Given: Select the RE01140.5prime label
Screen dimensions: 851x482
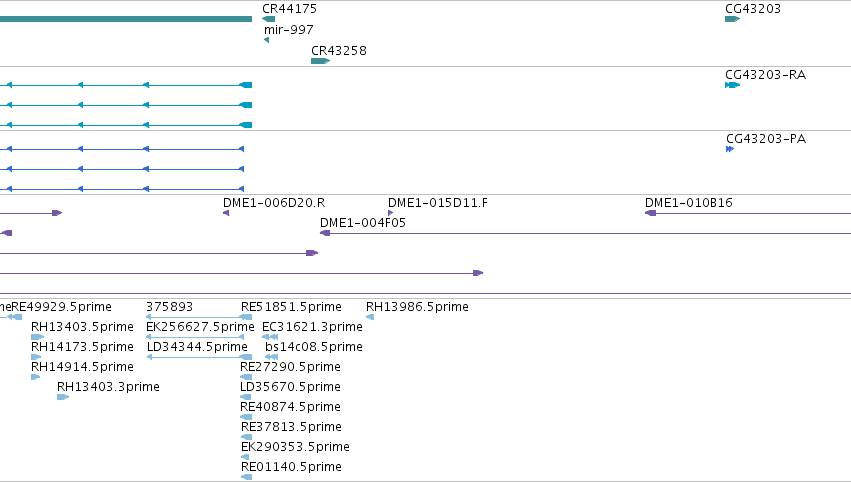Looking at the screenshot, I should point(291,468).
